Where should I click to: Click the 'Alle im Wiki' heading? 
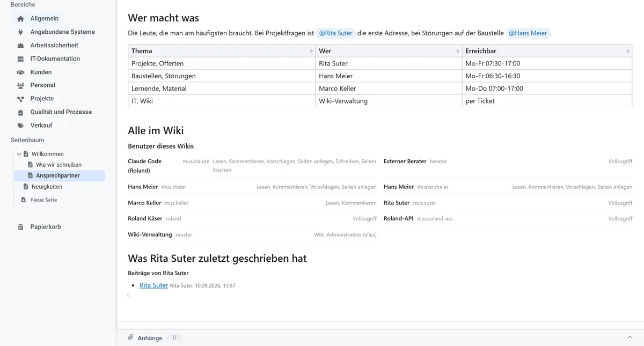tap(156, 130)
